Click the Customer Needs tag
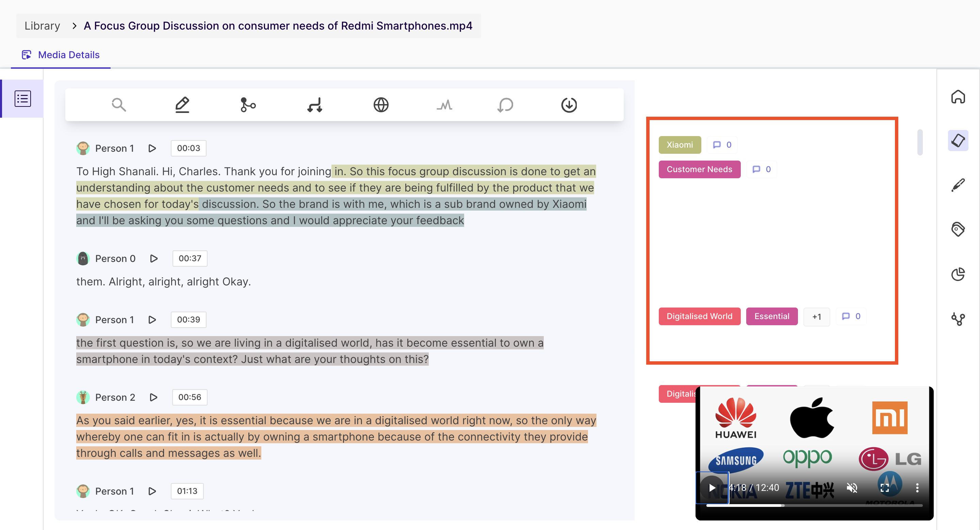Viewport: 980px width, 530px height. tap(699, 169)
